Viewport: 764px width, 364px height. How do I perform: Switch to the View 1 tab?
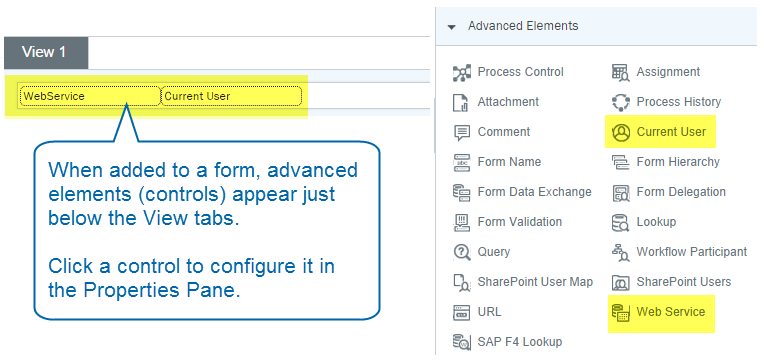click(x=46, y=53)
